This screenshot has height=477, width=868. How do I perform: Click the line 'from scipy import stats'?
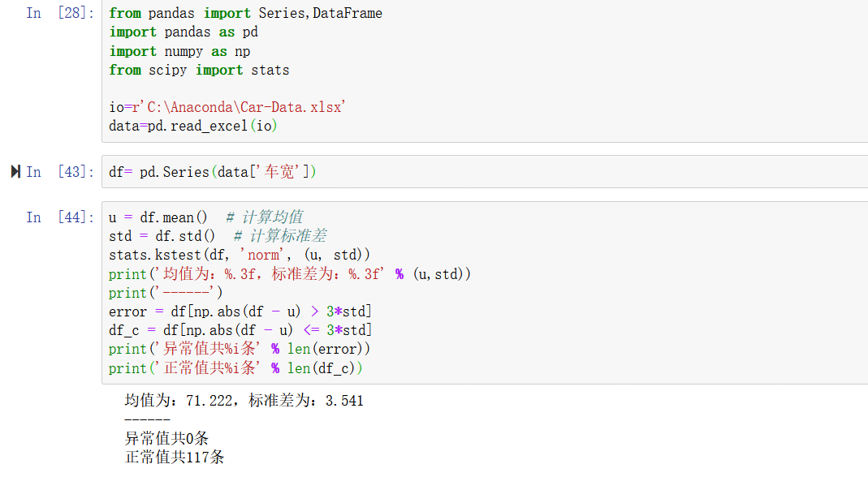click(199, 71)
